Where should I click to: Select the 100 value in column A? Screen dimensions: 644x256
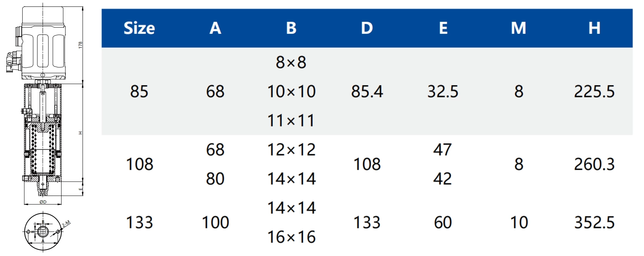point(215,222)
